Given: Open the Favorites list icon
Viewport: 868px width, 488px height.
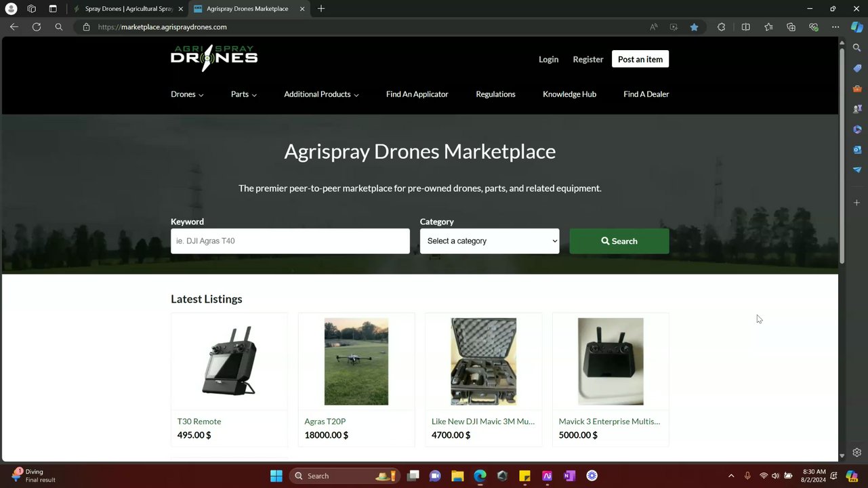Looking at the screenshot, I should [768, 27].
